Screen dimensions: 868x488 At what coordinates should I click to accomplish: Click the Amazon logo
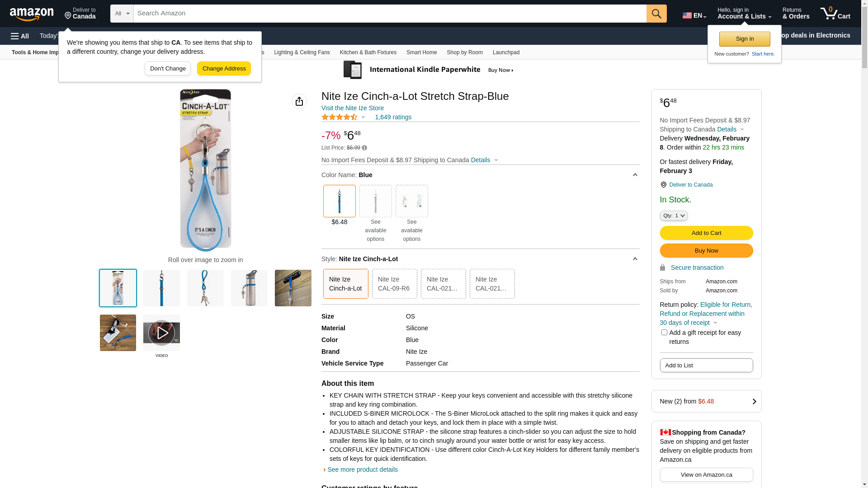tap(32, 14)
